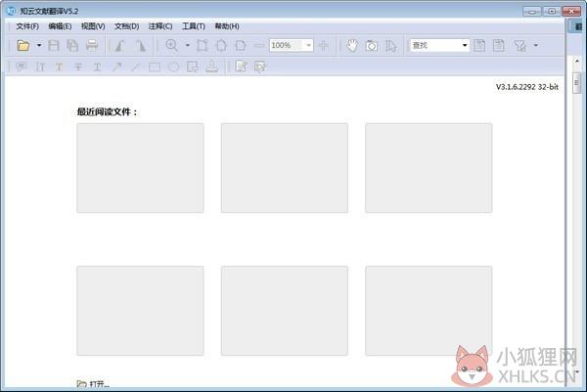Click the fit-width page icon
This screenshot has height=392, width=587.
241,46
